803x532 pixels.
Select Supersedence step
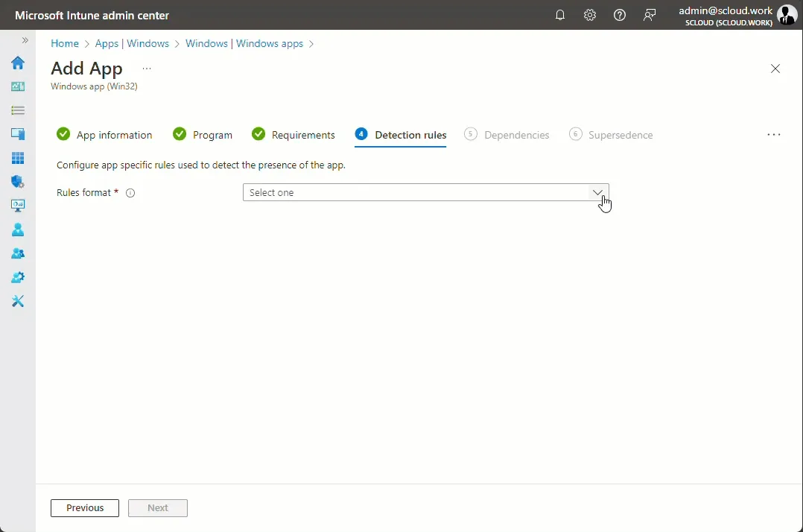(x=611, y=135)
